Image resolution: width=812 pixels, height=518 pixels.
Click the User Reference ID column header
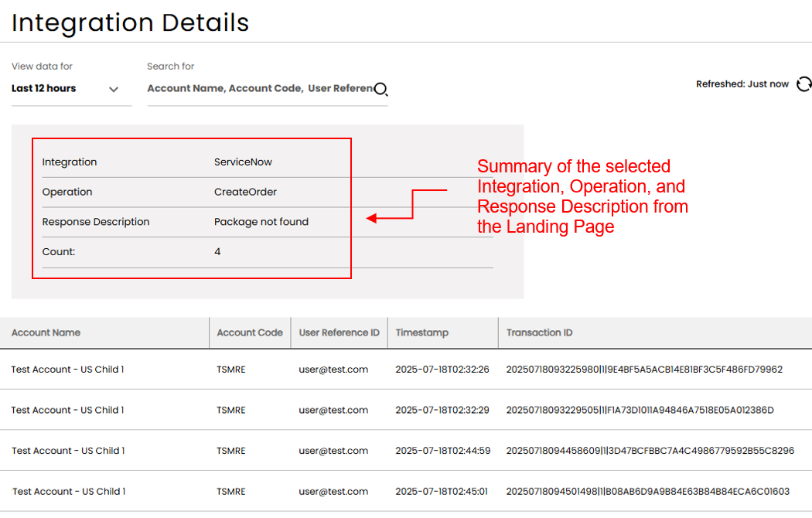pyautogui.click(x=339, y=332)
